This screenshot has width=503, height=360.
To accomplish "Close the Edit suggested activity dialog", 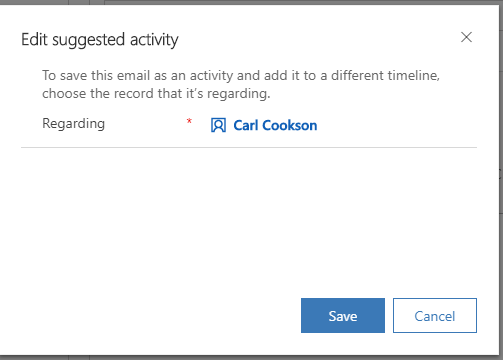I will pyautogui.click(x=466, y=37).
